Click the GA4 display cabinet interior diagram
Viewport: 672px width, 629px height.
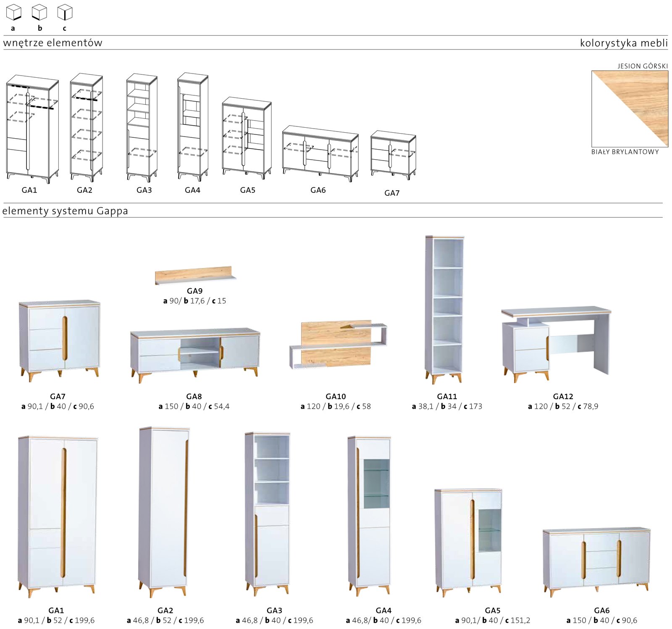point(192,127)
